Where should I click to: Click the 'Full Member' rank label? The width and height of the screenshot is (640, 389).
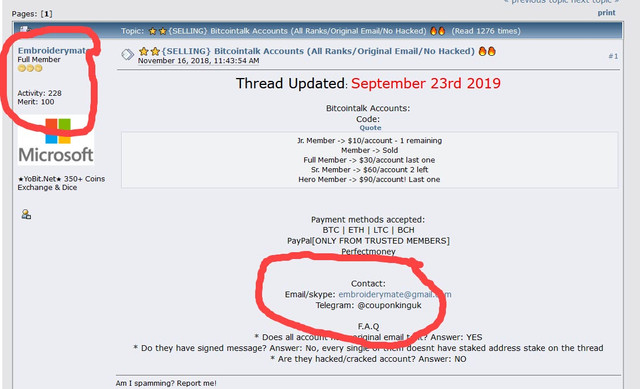tap(39, 60)
